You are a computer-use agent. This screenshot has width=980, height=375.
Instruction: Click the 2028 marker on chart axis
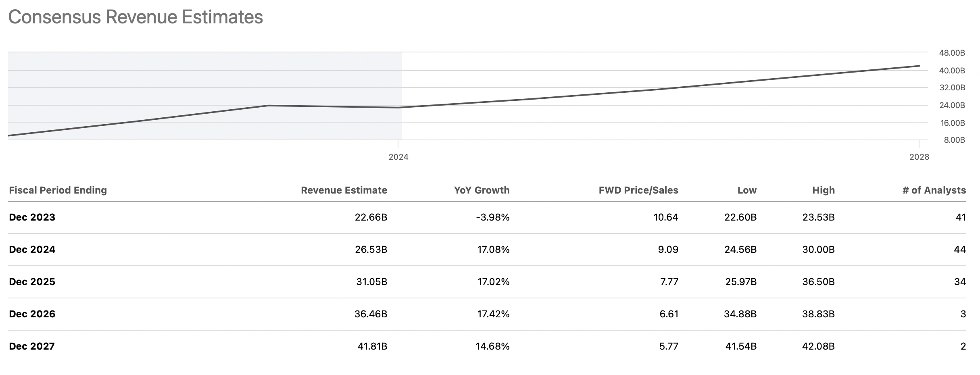pyautogui.click(x=919, y=157)
